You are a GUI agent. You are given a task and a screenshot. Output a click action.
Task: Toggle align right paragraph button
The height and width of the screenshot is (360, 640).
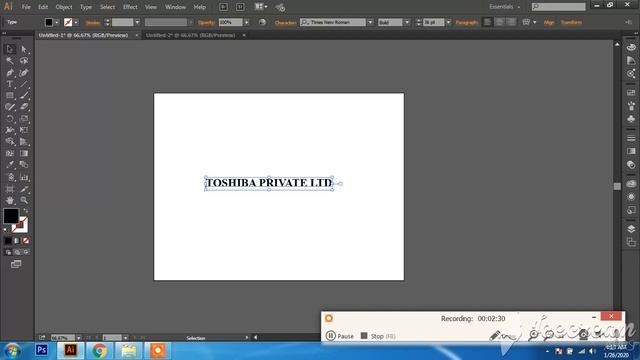tap(511, 22)
